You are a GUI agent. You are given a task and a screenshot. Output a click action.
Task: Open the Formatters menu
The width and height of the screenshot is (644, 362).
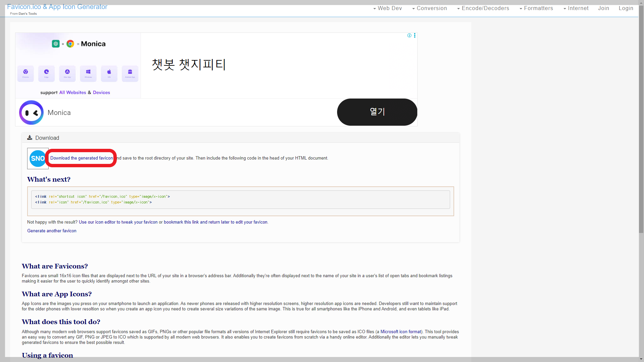tap(536, 8)
